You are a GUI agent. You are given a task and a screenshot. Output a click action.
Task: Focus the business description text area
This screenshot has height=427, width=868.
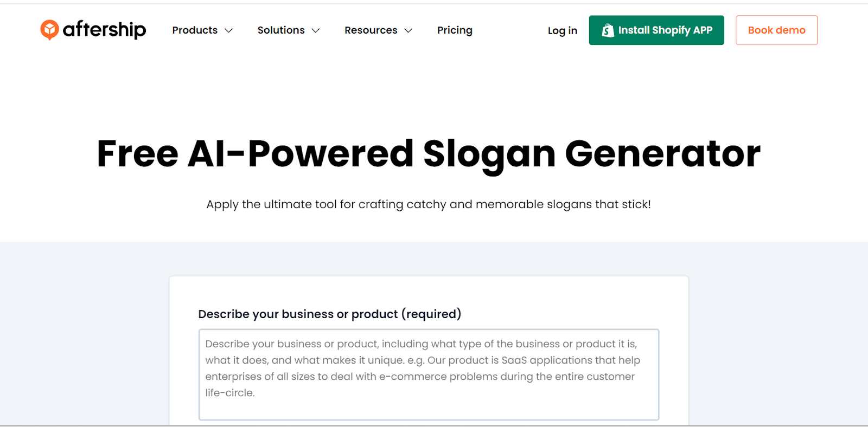429,374
